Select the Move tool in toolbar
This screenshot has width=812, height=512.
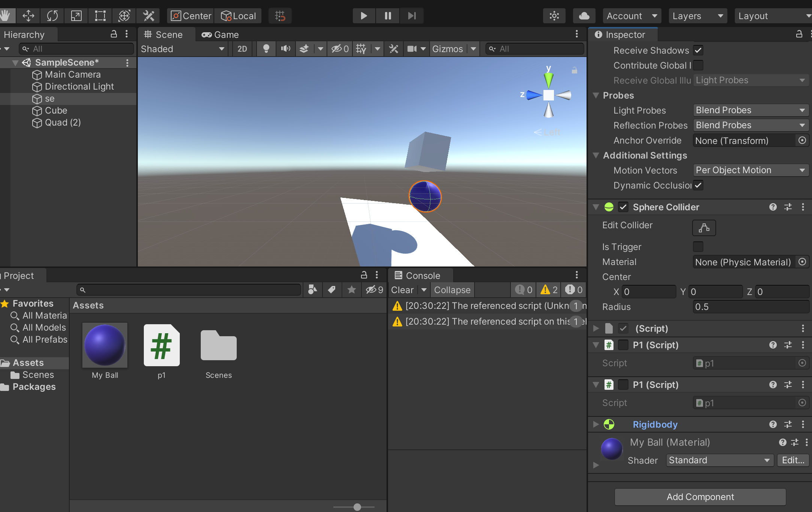(x=28, y=16)
